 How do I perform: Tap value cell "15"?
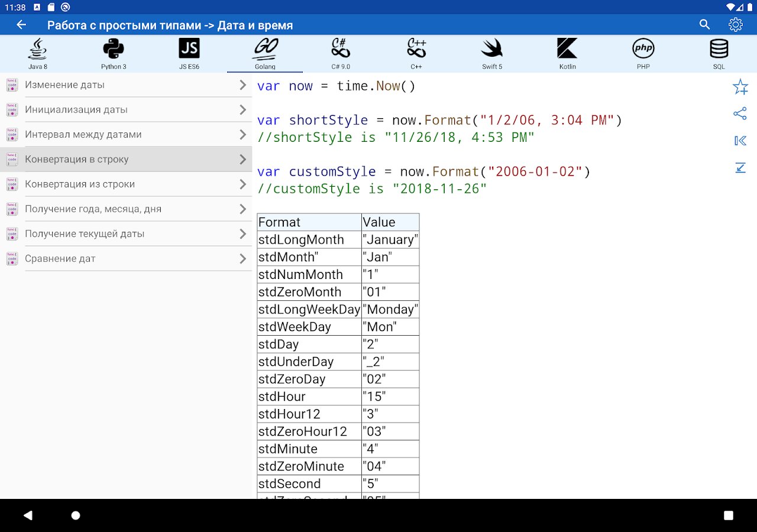point(390,397)
